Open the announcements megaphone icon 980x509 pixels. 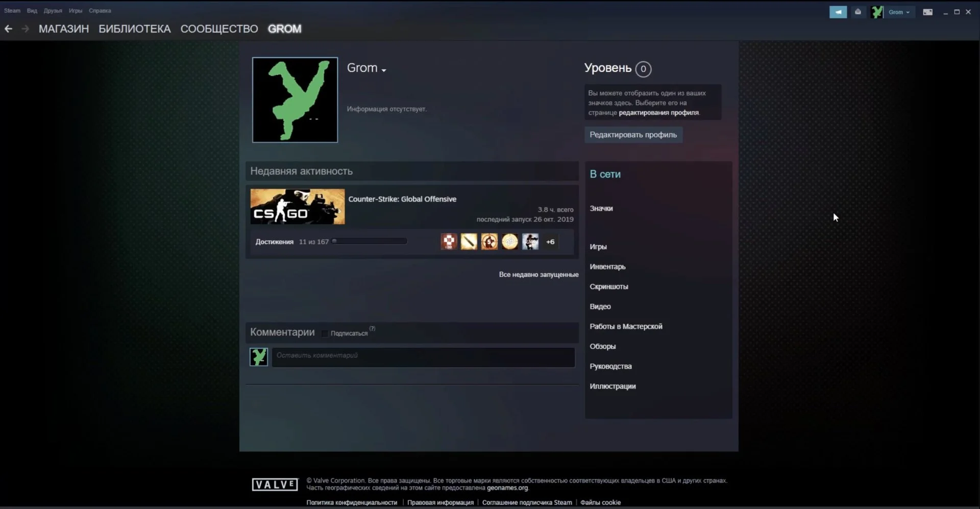(838, 12)
